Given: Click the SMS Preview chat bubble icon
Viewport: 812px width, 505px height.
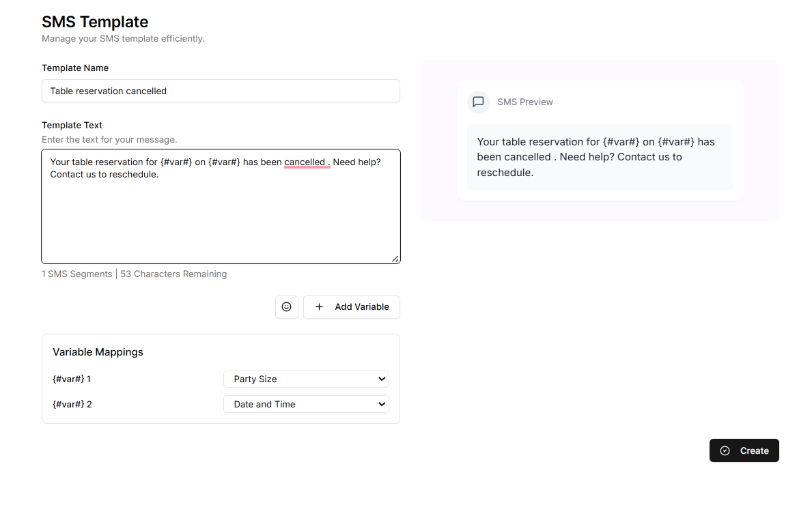Looking at the screenshot, I should [x=478, y=102].
